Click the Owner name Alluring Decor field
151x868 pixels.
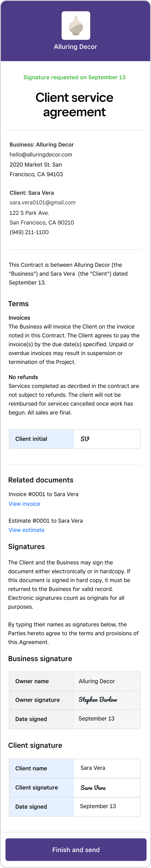point(107,681)
